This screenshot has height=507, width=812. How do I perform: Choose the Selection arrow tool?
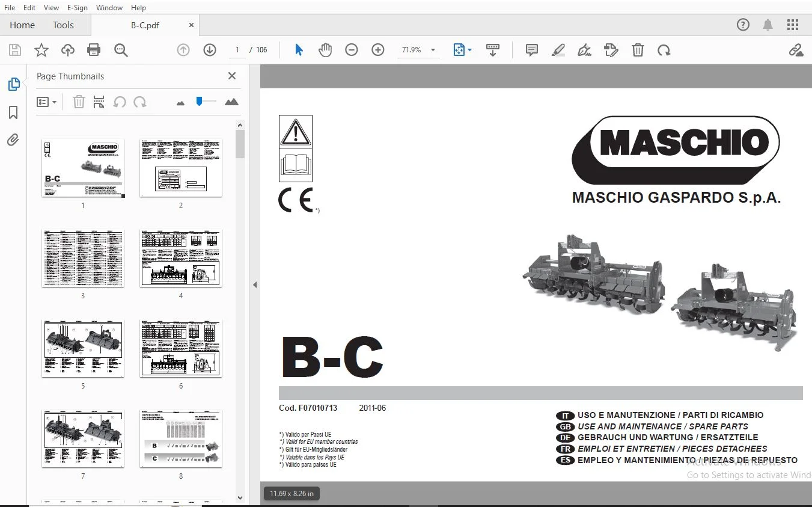point(299,50)
